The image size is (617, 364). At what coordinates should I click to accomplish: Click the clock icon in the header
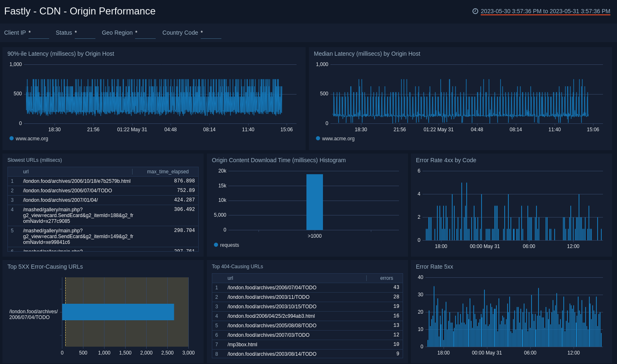click(475, 12)
